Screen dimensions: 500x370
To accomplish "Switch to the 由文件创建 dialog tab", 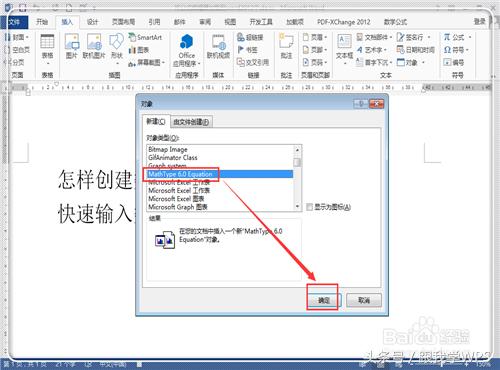I will pos(191,122).
